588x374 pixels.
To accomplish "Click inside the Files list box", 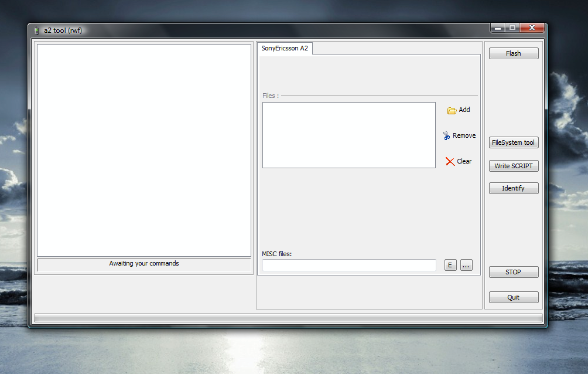I will click(348, 135).
